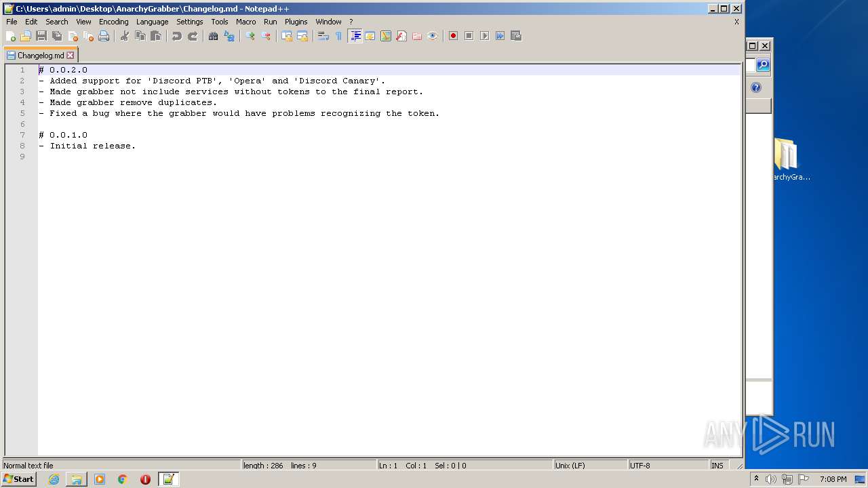Create a new file from toolbar

point(11,36)
